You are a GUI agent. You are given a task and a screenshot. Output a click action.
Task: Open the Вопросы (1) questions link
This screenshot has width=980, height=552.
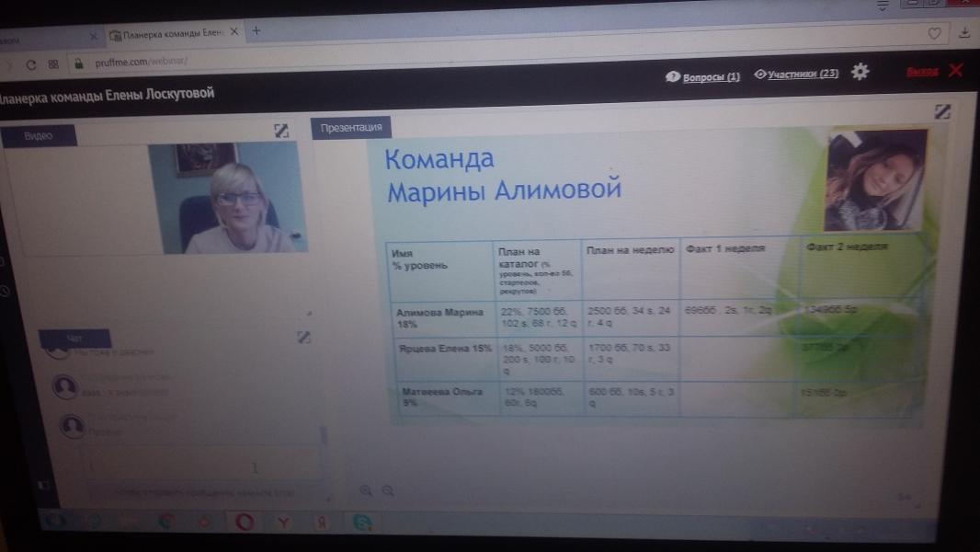703,77
